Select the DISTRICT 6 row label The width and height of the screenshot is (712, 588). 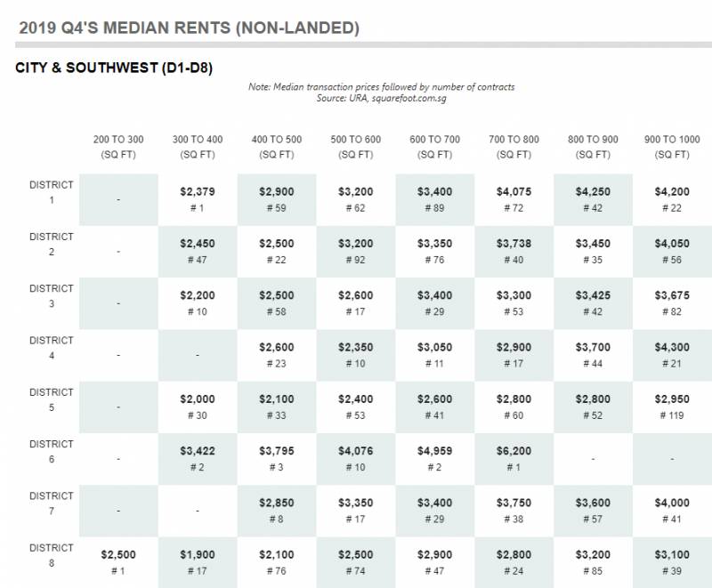(x=52, y=451)
